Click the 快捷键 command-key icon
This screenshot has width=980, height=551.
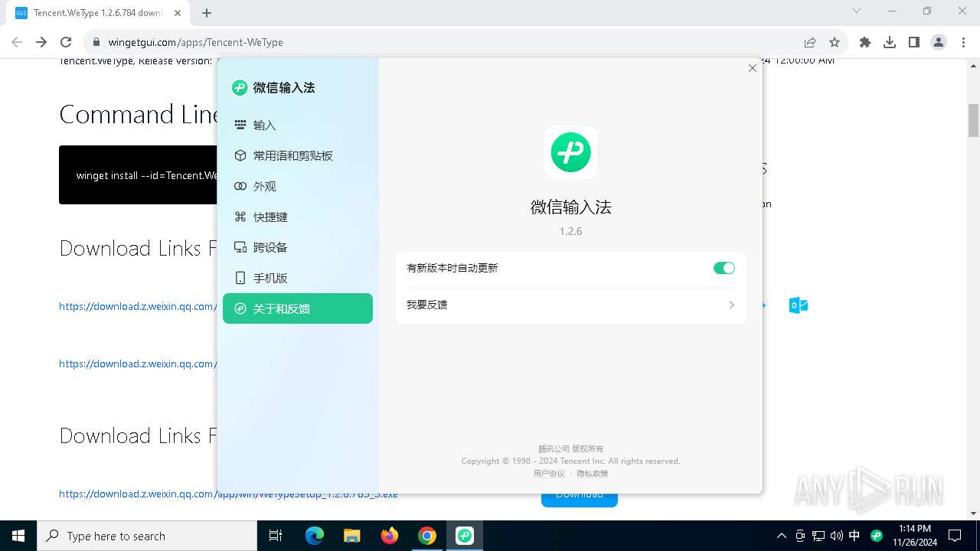[240, 217]
